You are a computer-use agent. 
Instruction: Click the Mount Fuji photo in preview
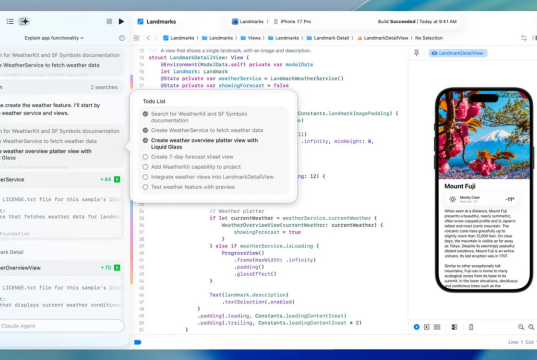484,135
